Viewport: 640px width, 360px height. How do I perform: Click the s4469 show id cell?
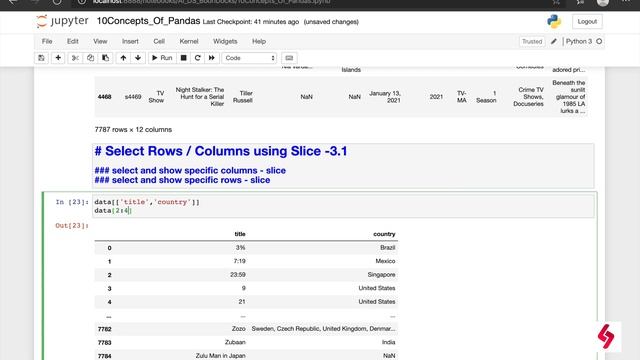point(133,97)
